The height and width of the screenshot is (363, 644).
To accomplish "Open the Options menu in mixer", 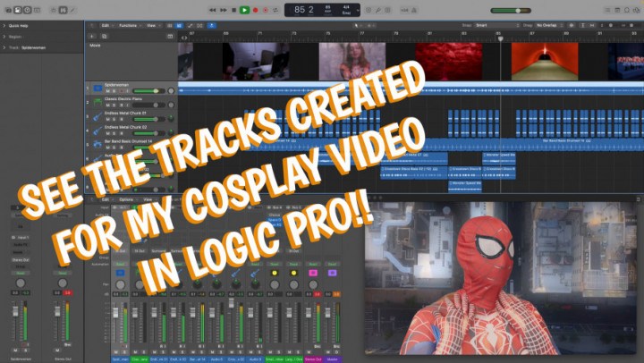I will (126, 199).
